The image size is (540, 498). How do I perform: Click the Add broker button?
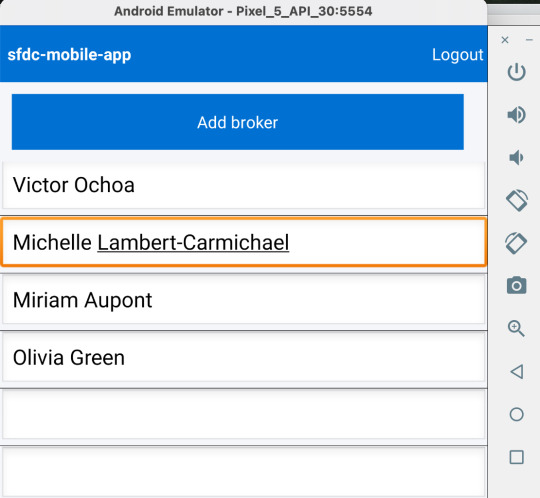point(238,122)
